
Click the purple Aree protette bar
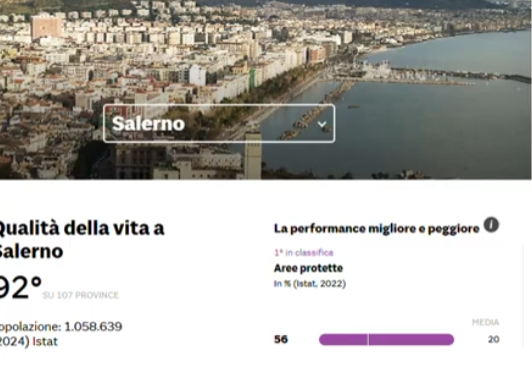click(x=386, y=339)
